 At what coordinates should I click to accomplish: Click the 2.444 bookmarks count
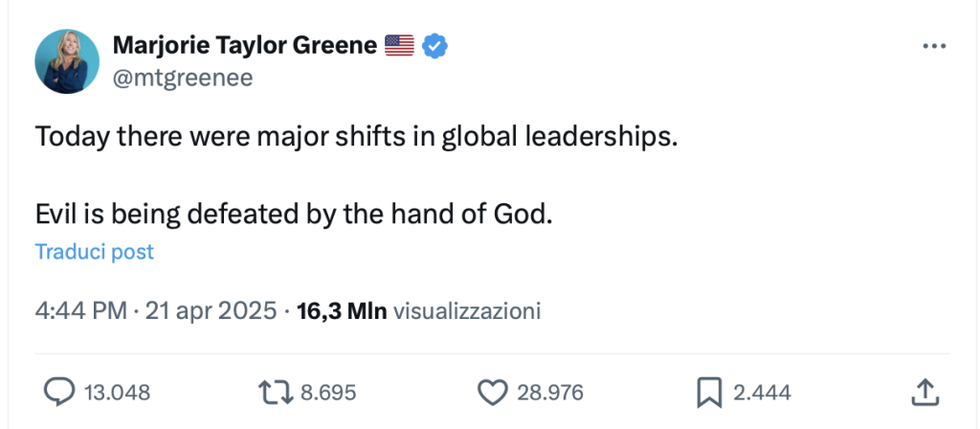pyautogui.click(x=761, y=392)
